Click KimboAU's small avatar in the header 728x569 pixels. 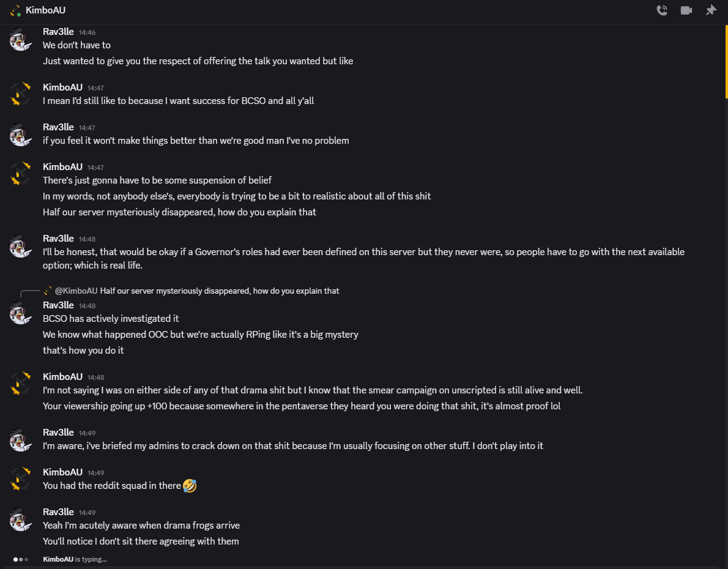tap(15, 10)
